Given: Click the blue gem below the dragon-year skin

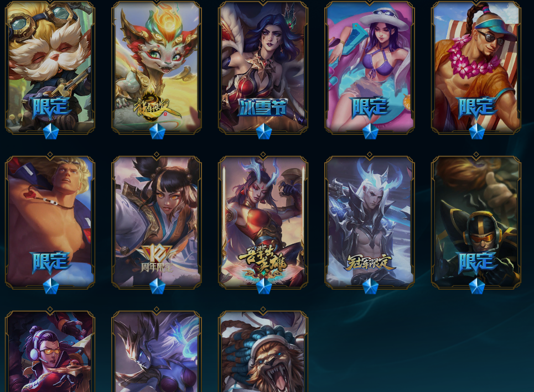Looking at the screenshot, I should 157,132.
